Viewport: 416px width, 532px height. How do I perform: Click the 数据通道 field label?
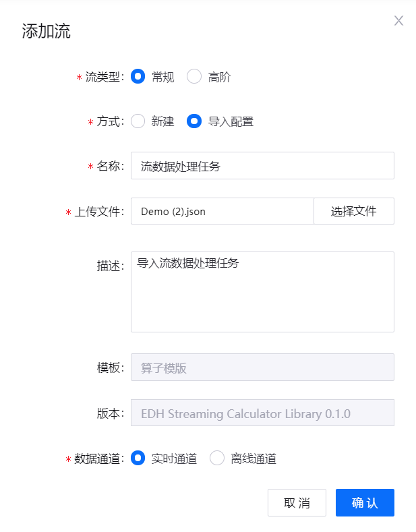click(98, 459)
